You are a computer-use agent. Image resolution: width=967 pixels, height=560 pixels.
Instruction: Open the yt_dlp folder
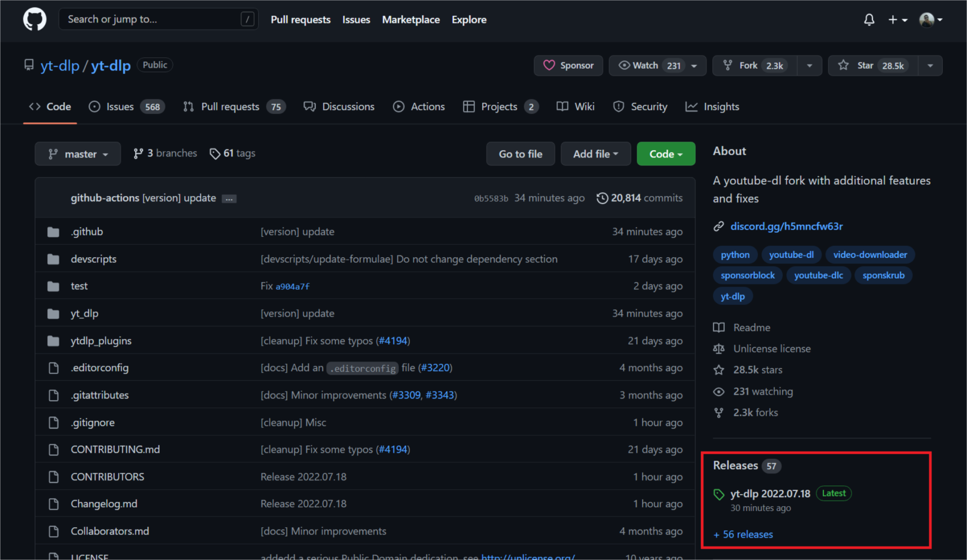coord(85,313)
